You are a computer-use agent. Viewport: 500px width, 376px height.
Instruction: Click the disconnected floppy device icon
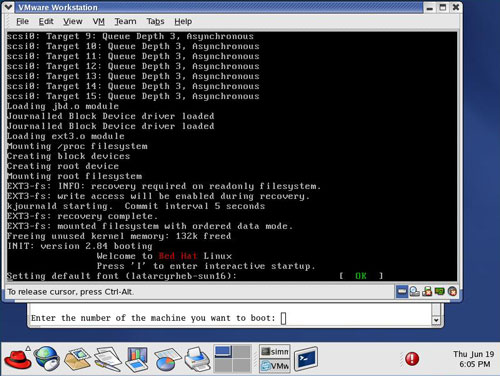[427, 292]
